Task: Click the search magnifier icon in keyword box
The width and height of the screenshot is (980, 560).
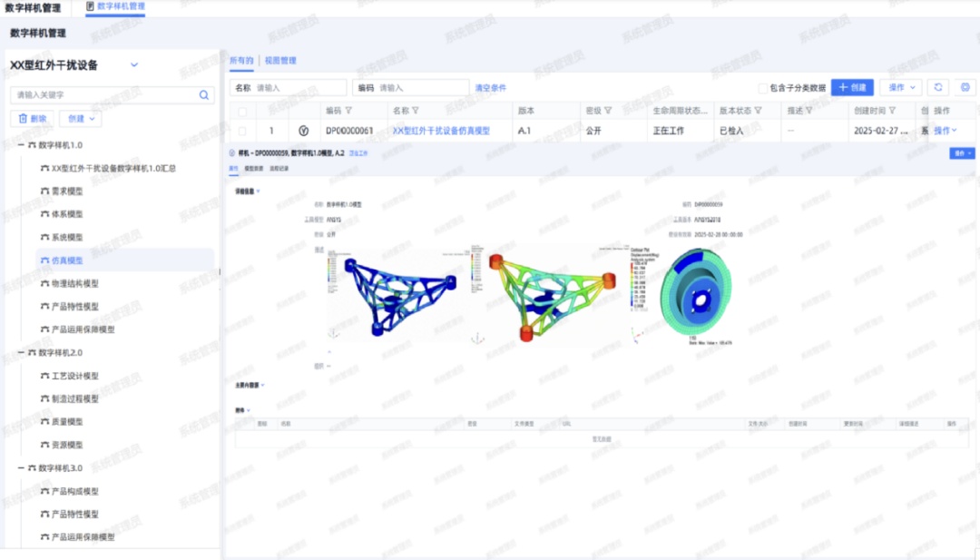Action: pyautogui.click(x=204, y=95)
